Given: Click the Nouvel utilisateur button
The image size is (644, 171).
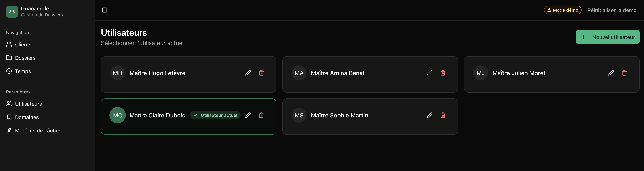Looking at the screenshot, I should [608, 37].
